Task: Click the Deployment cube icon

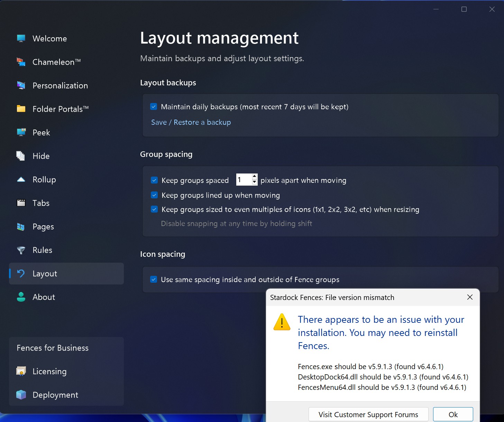Action: [x=21, y=395]
